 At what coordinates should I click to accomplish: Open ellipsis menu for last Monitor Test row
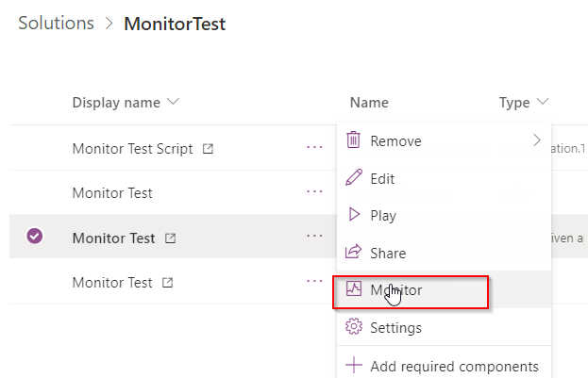[314, 281]
